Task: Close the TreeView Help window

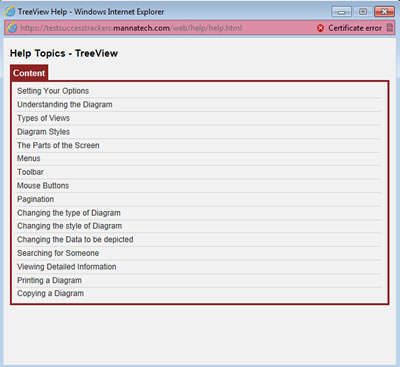Action: (x=384, y=12)
